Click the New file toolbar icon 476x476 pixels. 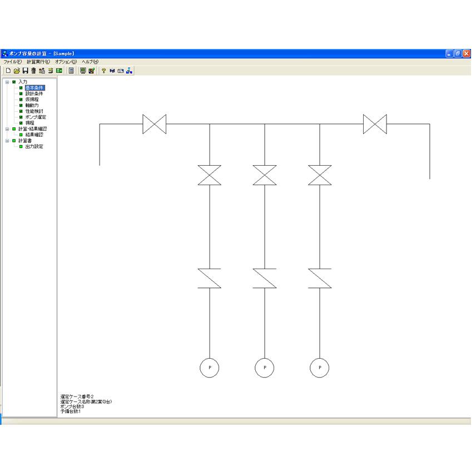[8, 71]
